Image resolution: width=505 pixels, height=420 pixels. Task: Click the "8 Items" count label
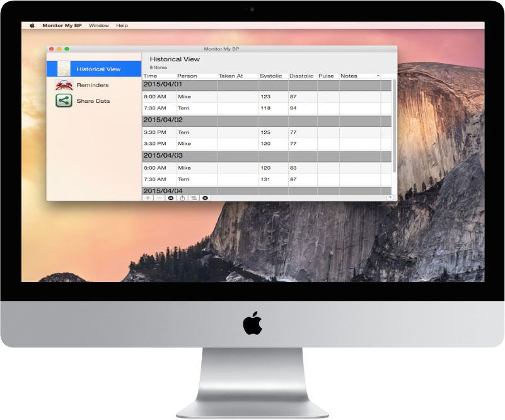tap(158, 67)
